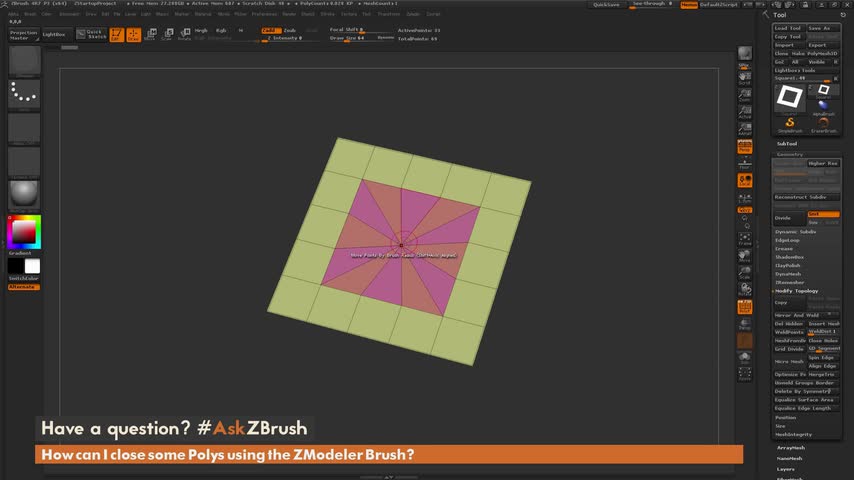This screenshot has width=854, height=480.
Task: Click the Frame mesh icon
Action: [x=745, y=239]
